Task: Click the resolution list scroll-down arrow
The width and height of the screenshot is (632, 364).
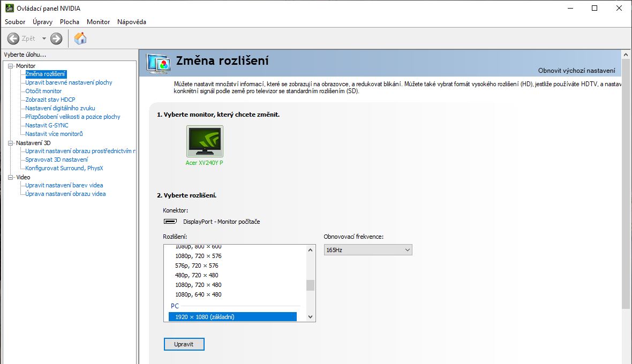Action: tap(310, 317)
